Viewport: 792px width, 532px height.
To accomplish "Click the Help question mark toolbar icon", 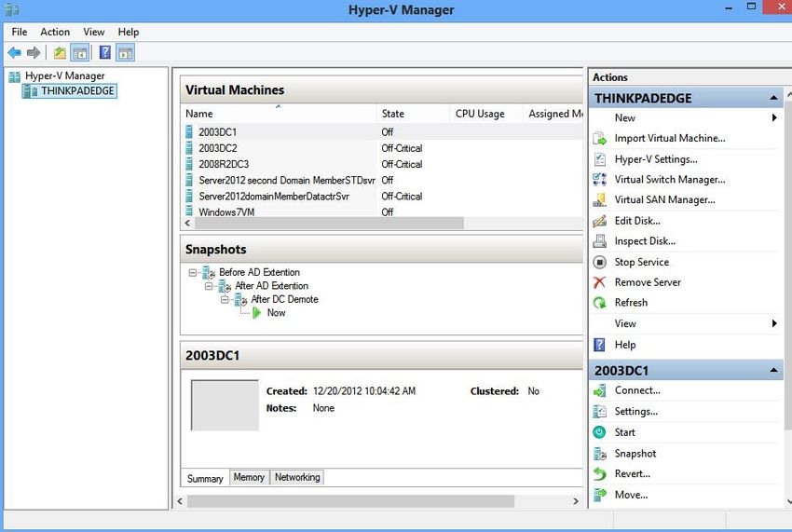I will [105, 52].
